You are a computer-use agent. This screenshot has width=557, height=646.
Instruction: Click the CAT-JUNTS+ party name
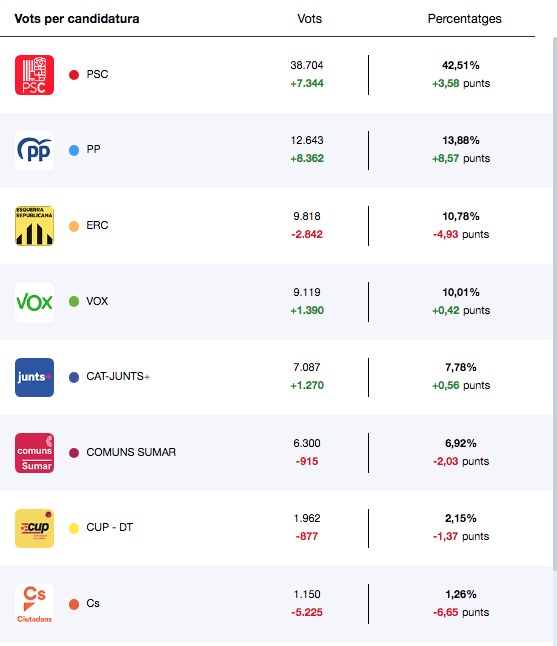(118, 377)
